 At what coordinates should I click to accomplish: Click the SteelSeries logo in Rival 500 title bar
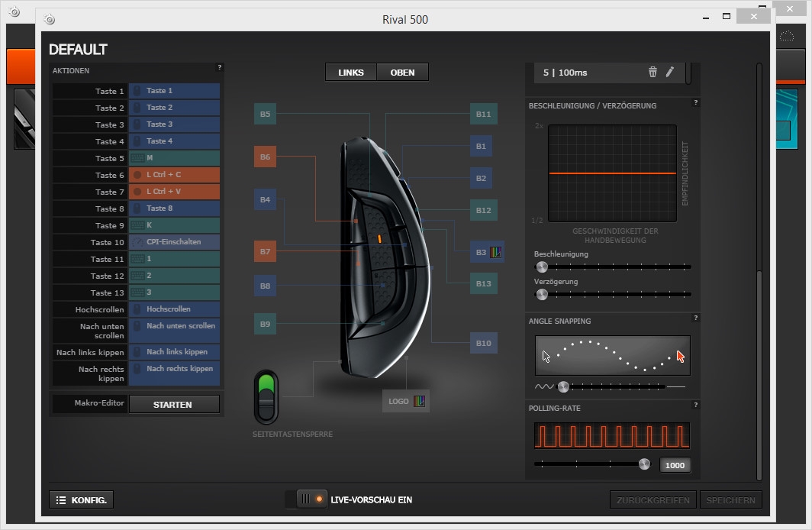pyautogui.click(x=50, y=20)
